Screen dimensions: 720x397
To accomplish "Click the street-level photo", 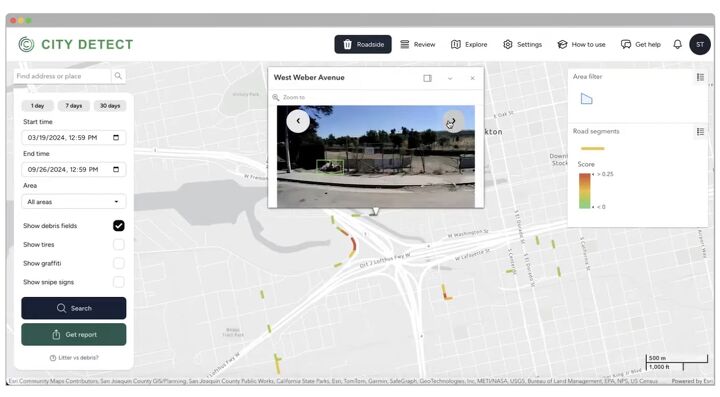I will coord(376,157).
